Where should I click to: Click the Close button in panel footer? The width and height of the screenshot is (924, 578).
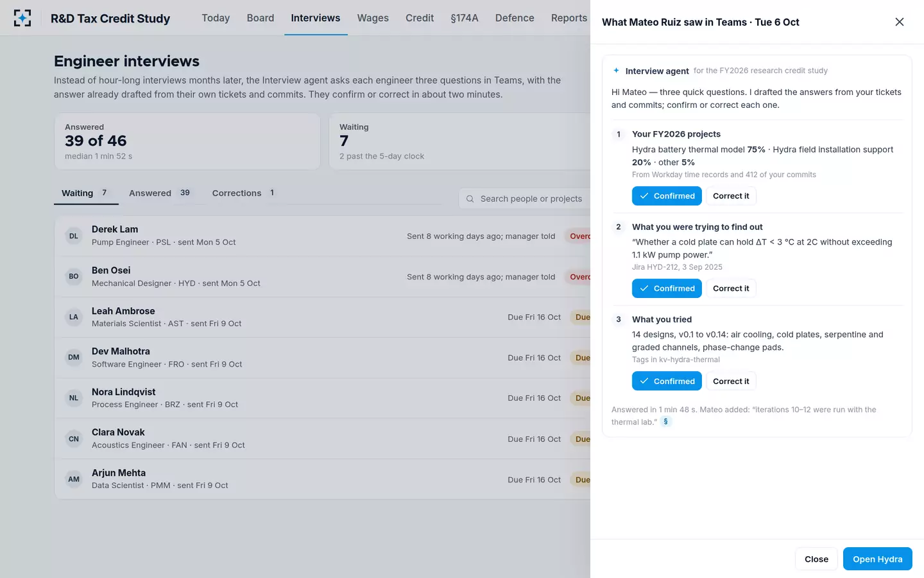pyautogui.click(x=816, y=559)
